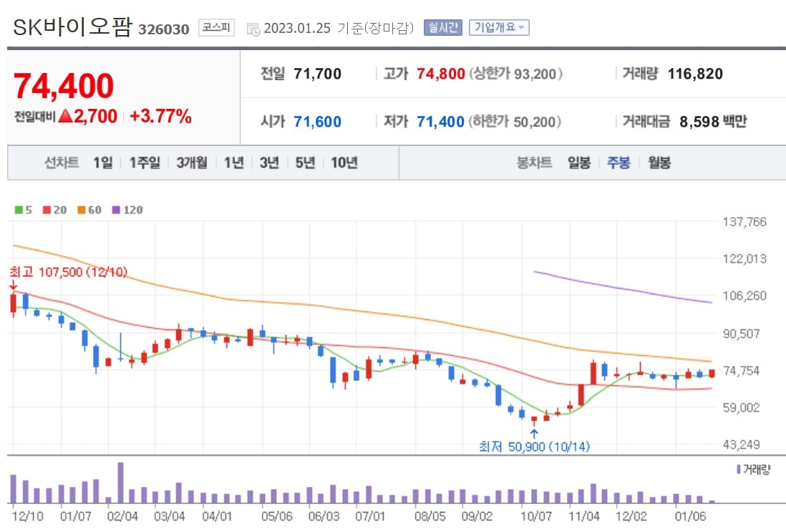
Task: Click the green 5-period moving average swatch
Action: click(19, 210)
